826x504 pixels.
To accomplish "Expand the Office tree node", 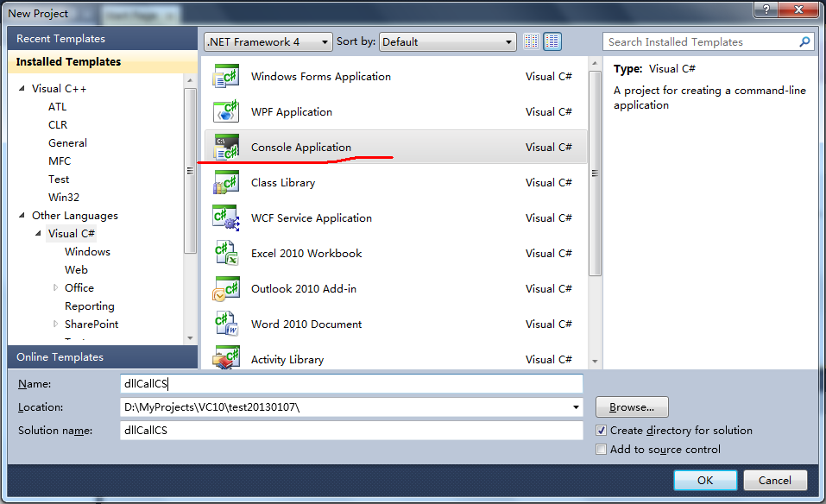I will pyautogui.click(x=55, y=287).
